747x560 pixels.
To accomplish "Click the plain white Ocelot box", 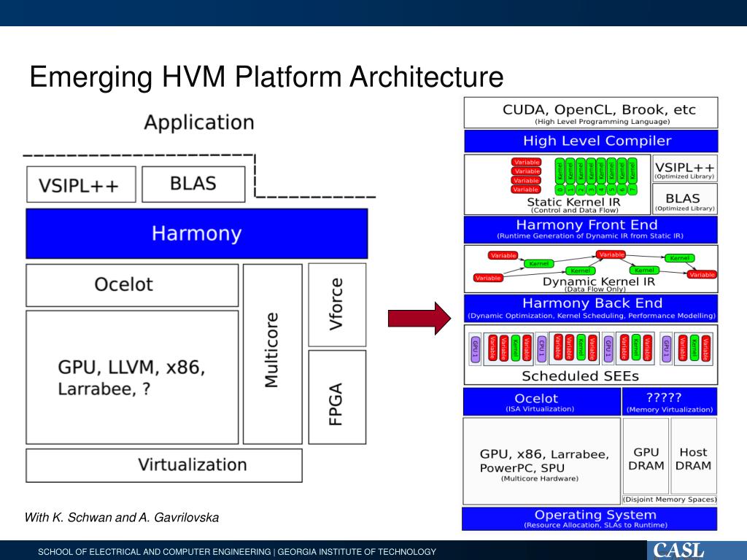I will tap(132, 285).
